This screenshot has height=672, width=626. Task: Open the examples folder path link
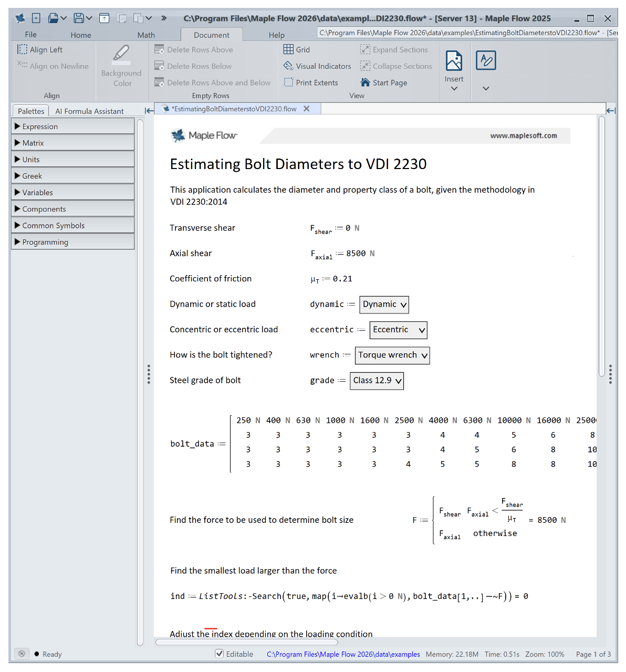tap(343, 654)
